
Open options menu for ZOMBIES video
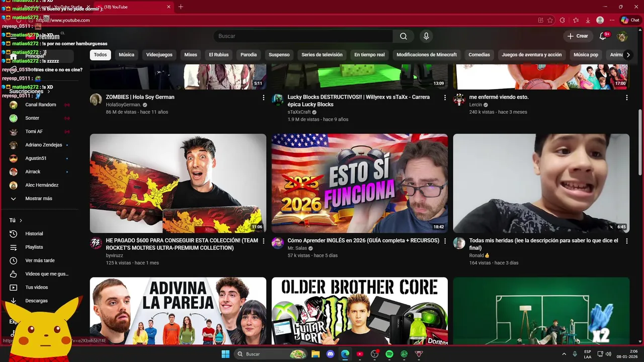click(263, 98)
